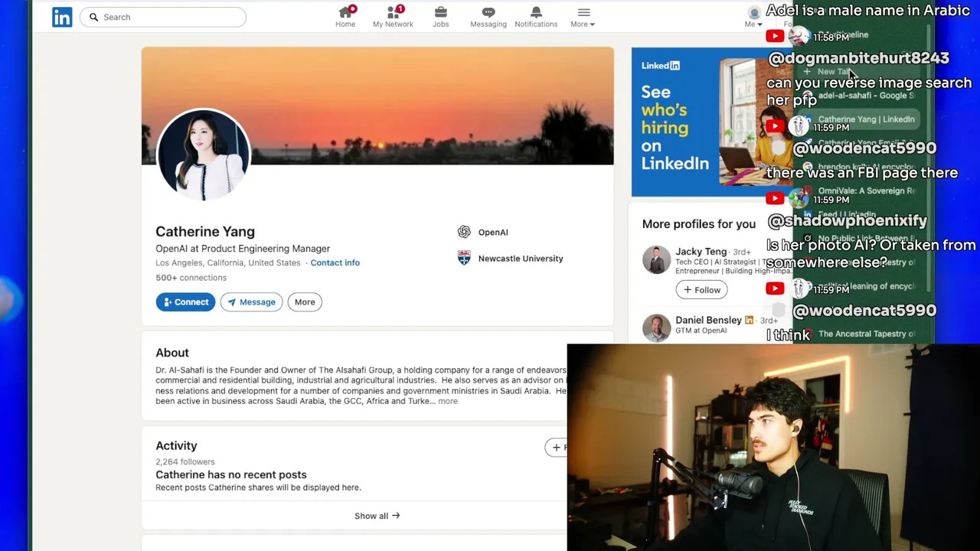980x551 pixels.
Task: Open Messaging from the navigation bar
Action: [x=488, y=17]
